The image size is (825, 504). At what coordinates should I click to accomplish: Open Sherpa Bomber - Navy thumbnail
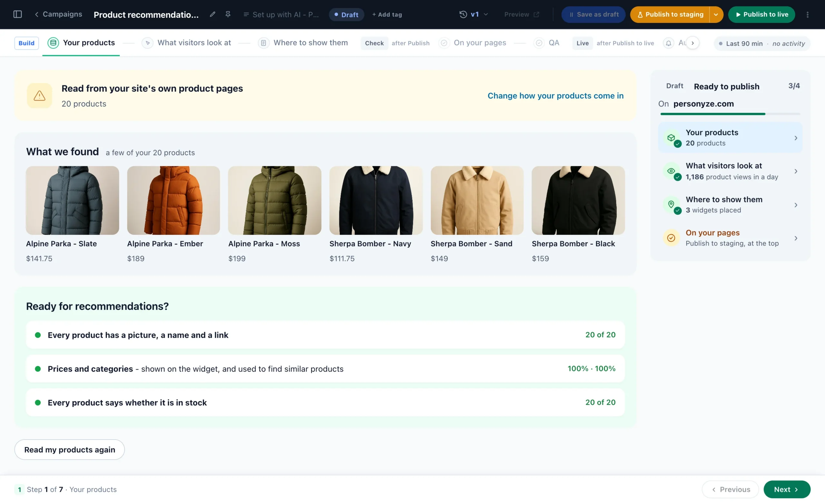point(376,200)
